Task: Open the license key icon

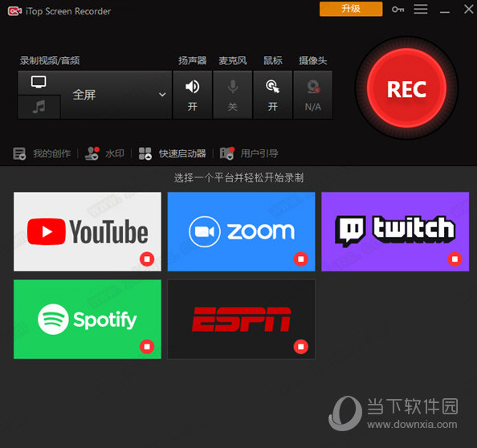Action: 398,10
